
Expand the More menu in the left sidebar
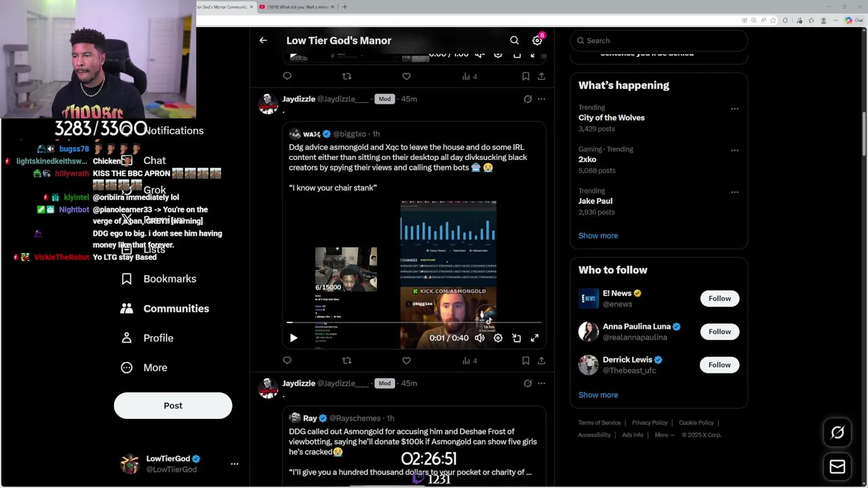tap(144, 367)
